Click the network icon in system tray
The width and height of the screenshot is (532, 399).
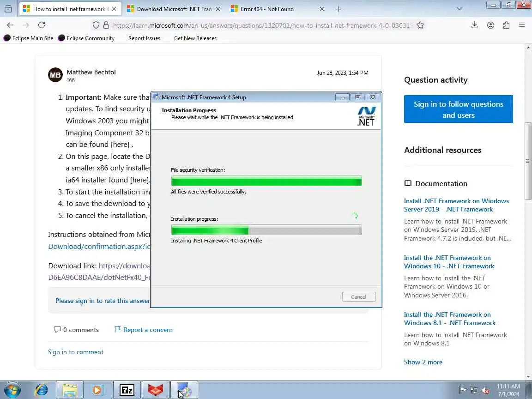(474, 390)
